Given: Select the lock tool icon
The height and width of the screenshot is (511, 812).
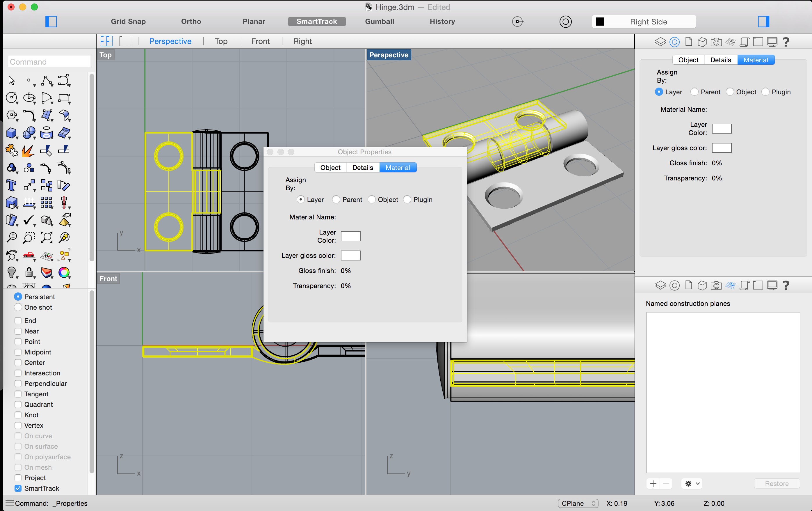Looking at the screenshot, I should point(29,272).
